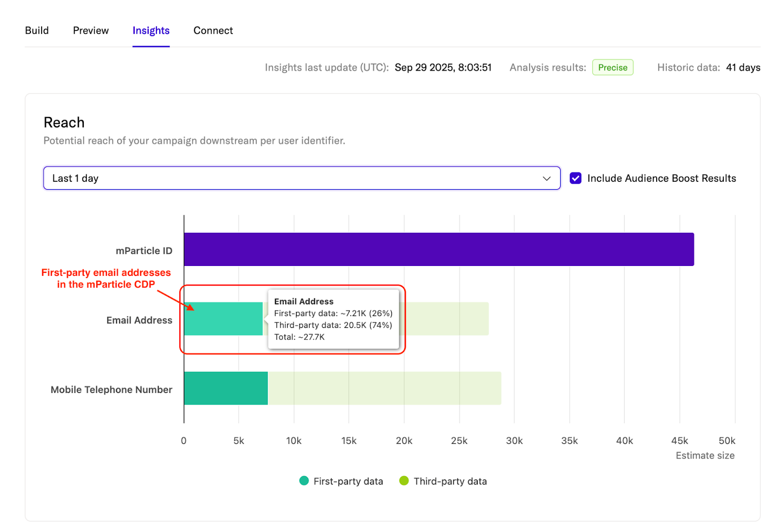784x532 pixels.
Task: Click the Historic data 41 days value
Action: click(x=743, y=68)
